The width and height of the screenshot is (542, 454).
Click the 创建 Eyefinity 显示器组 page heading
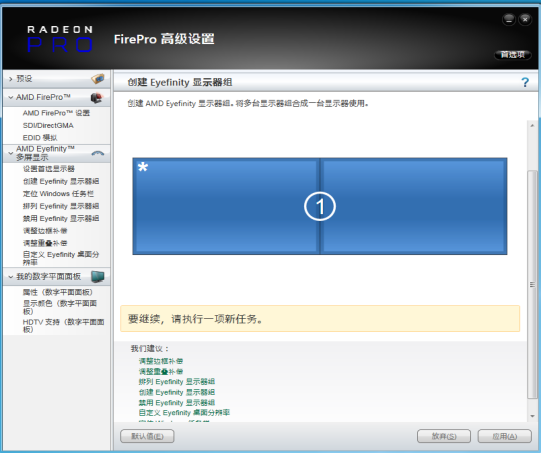pyautogui.click(x=180, y=82)
